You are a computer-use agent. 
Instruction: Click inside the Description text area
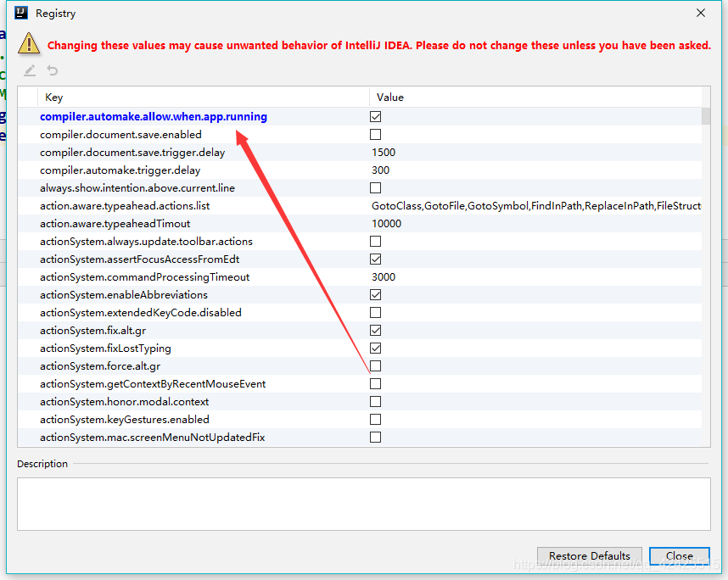click(363, 504)
